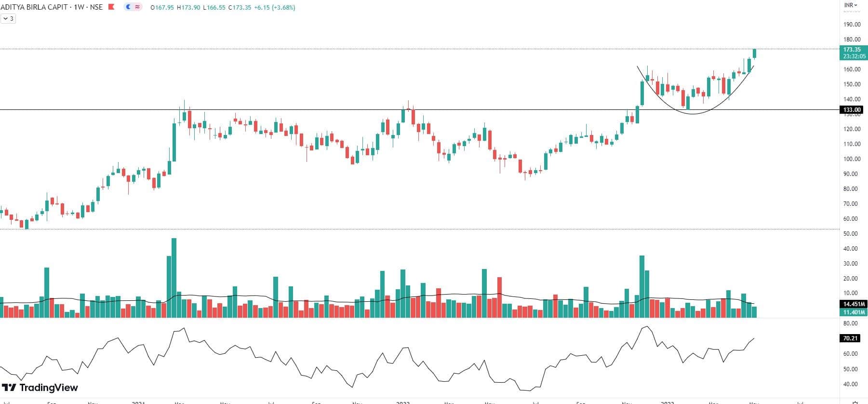Click the current price label 173.35
Screen dimensions: 868x404
[x=852, y=50]
